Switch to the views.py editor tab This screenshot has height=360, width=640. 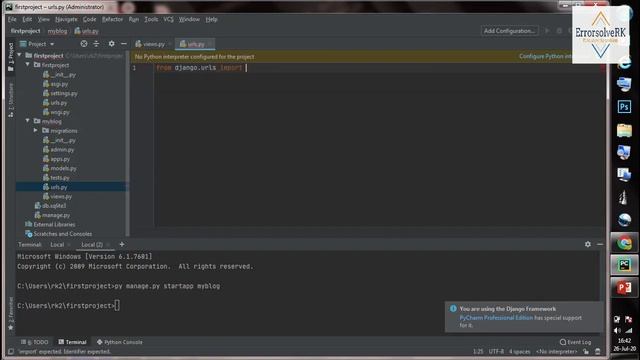153,44
